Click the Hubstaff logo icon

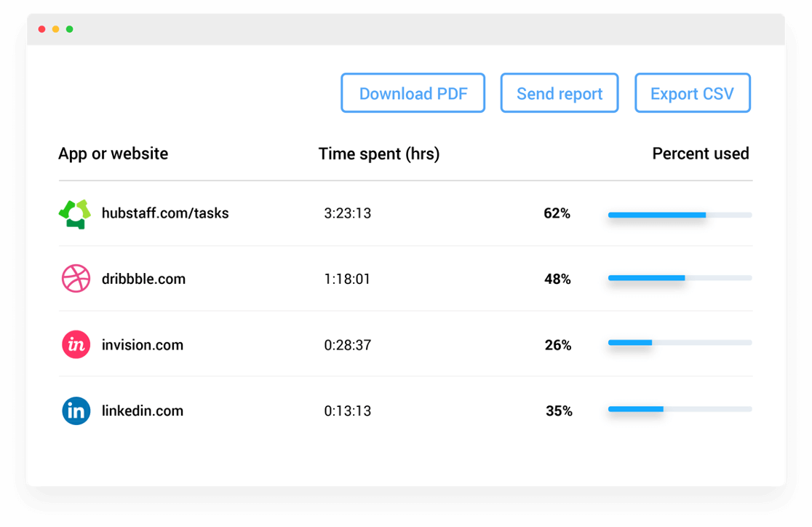coord(74,213)
